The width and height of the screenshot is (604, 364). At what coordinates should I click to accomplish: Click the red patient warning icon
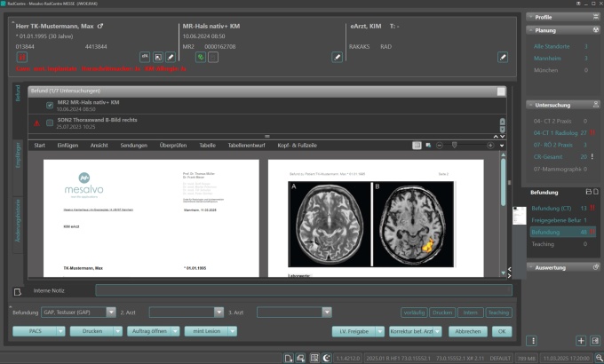[x=22, y=58]
